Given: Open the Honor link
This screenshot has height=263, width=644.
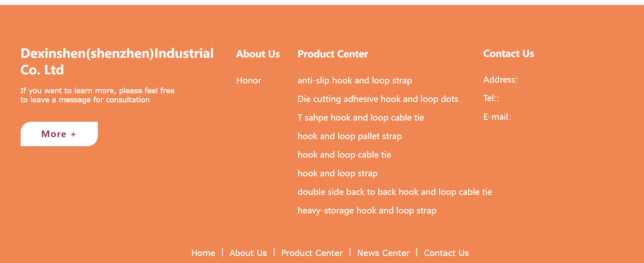Looking at the screenshot, I should (249, 81).
